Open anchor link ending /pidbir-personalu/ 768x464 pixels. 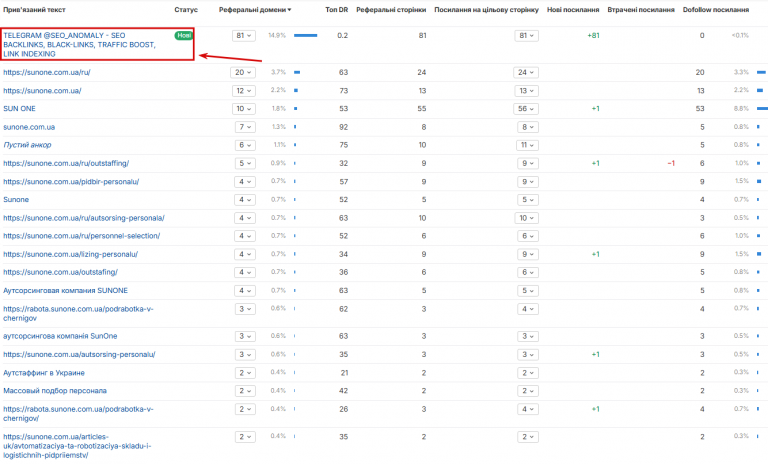click(71, 182)
